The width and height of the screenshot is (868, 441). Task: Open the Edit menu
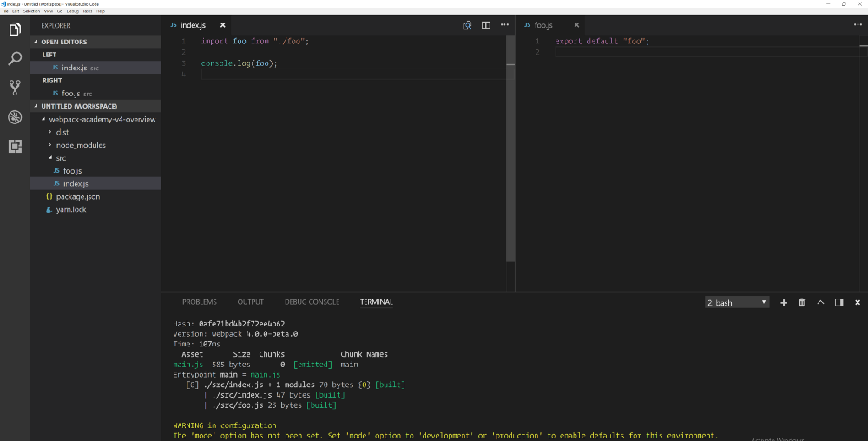16,11
